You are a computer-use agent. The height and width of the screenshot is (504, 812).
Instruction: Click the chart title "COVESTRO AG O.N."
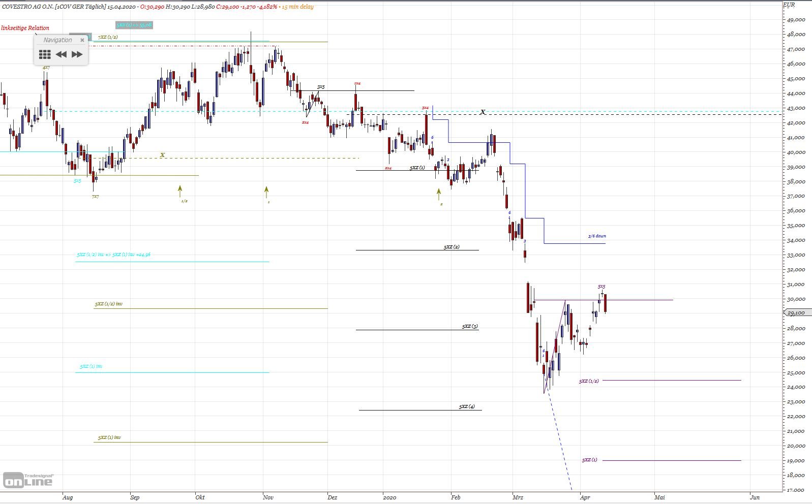[27, 7]
